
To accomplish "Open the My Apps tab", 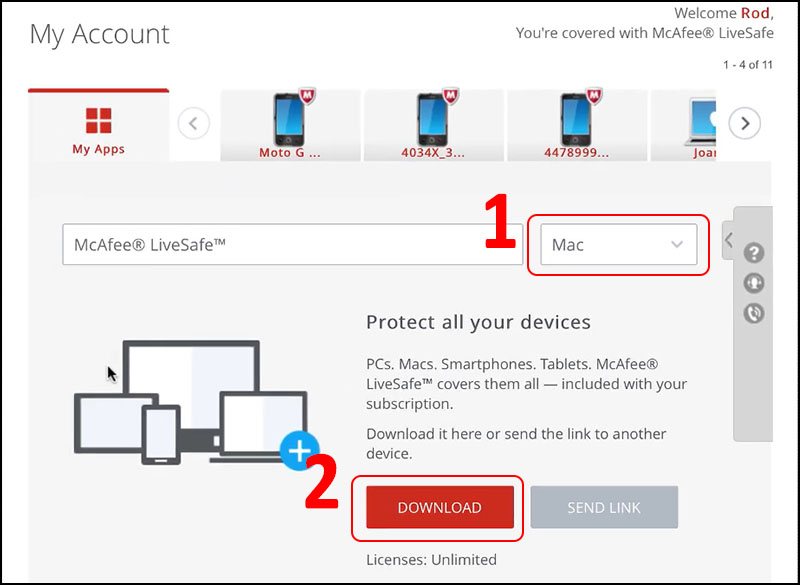I will 98,149.
